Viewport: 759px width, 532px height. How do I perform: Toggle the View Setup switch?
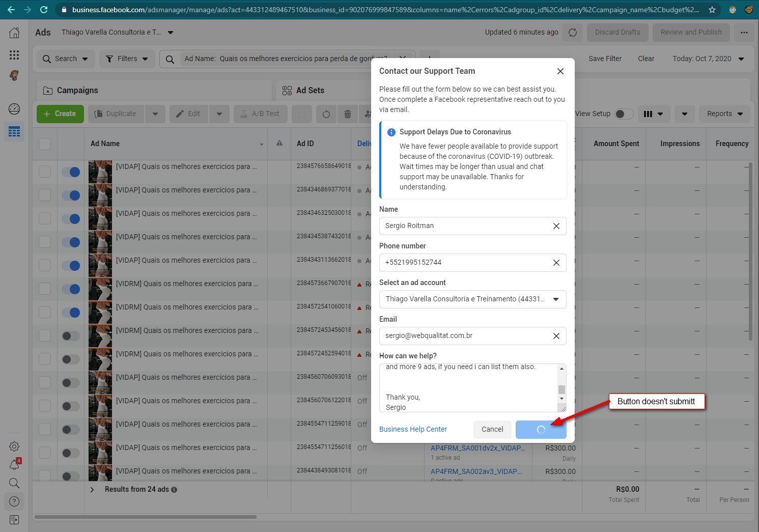pos(624,114)
